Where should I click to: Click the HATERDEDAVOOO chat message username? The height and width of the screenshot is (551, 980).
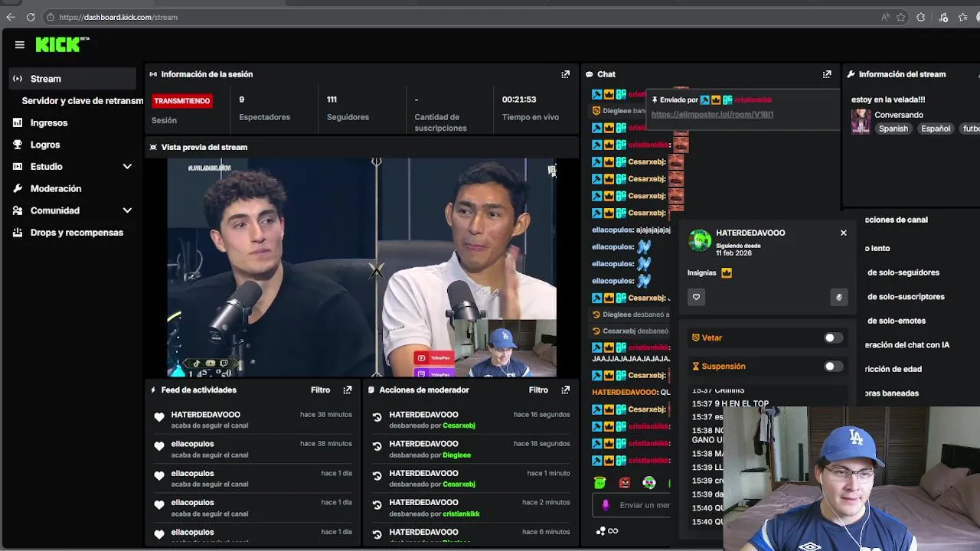625,392
